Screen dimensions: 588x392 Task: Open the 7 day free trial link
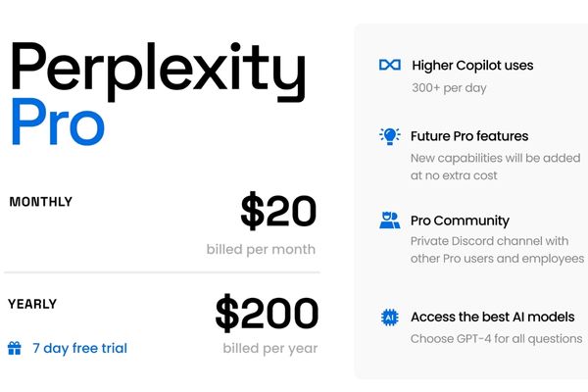click(79, 348)
